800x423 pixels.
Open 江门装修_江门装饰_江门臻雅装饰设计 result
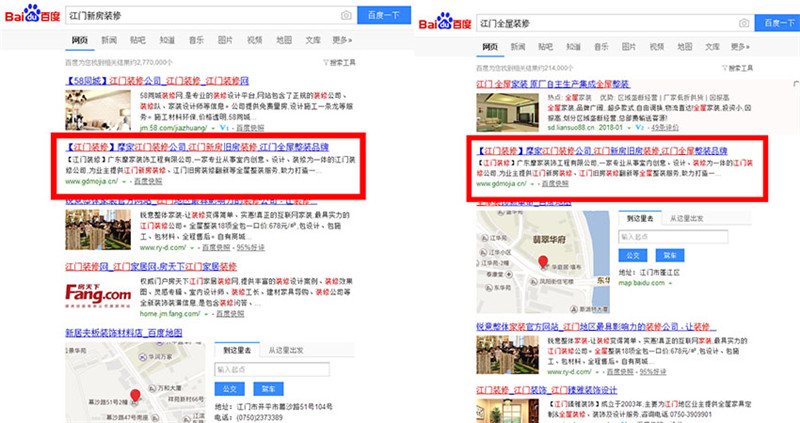[x=547, y=390]
